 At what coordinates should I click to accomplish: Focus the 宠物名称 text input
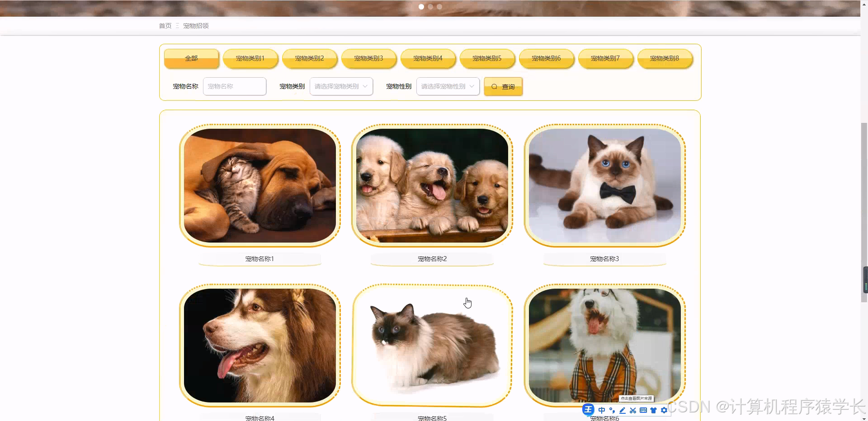click(235, 86)
